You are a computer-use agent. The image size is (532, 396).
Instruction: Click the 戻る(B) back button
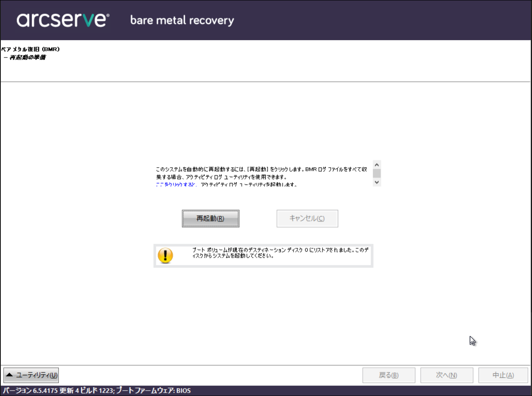tap(389, 375)
